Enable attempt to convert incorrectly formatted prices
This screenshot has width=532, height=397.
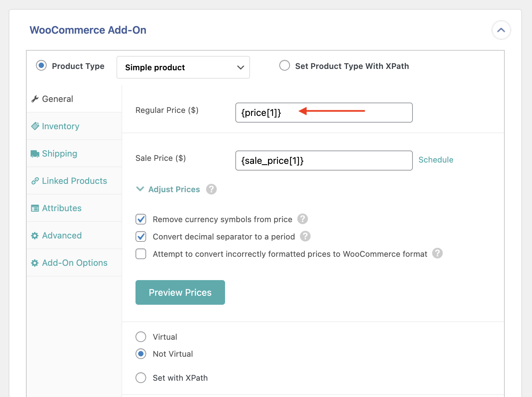pos(141,254)
